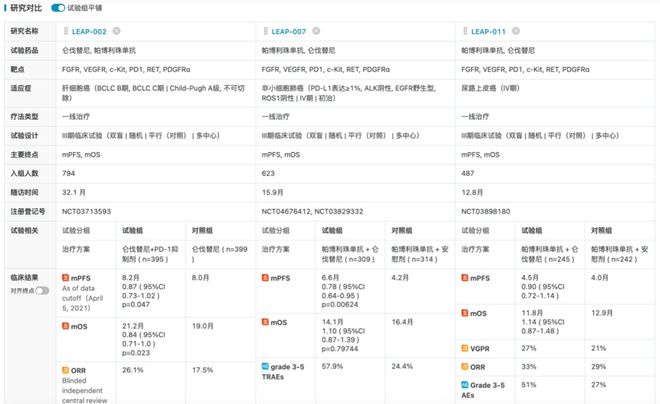Toggle the 试验组平铺 switch
Viewport: 660px width, 404px height.
coord(58,8)
